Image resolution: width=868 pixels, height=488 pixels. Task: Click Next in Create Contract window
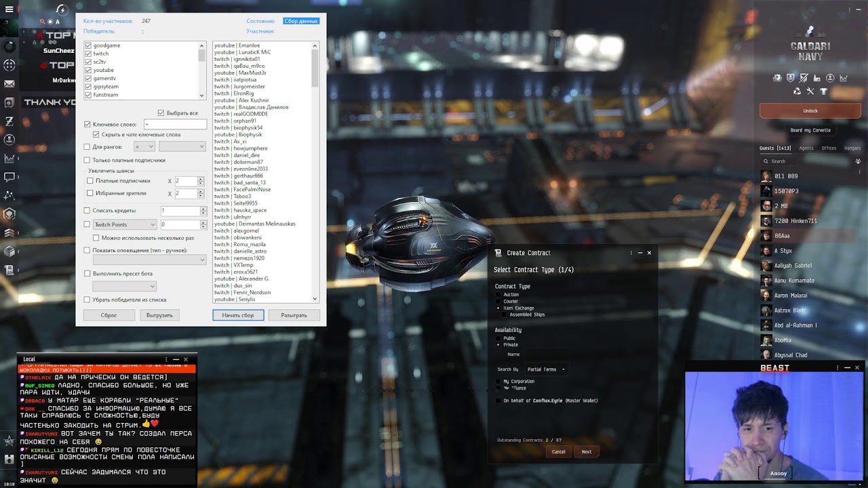pos(587,451)
